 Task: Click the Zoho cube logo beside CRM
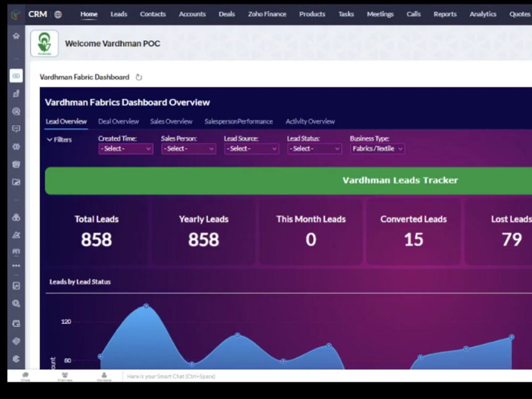click(16, 14)
